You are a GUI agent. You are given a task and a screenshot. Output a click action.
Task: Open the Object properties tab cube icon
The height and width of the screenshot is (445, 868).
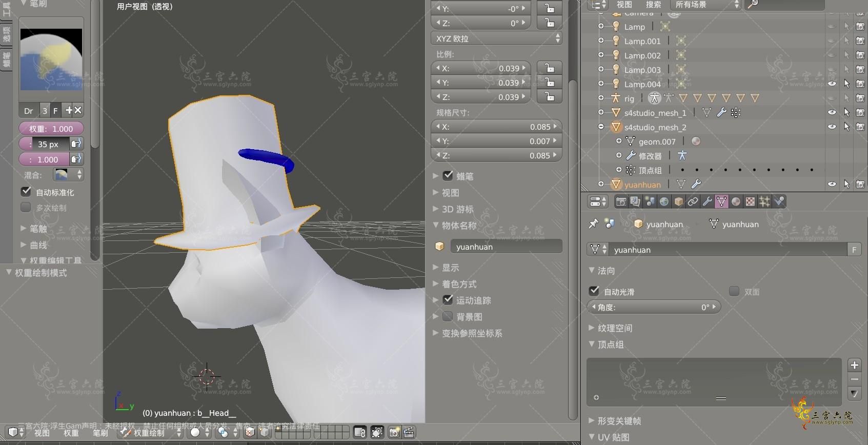click(678, 201)
